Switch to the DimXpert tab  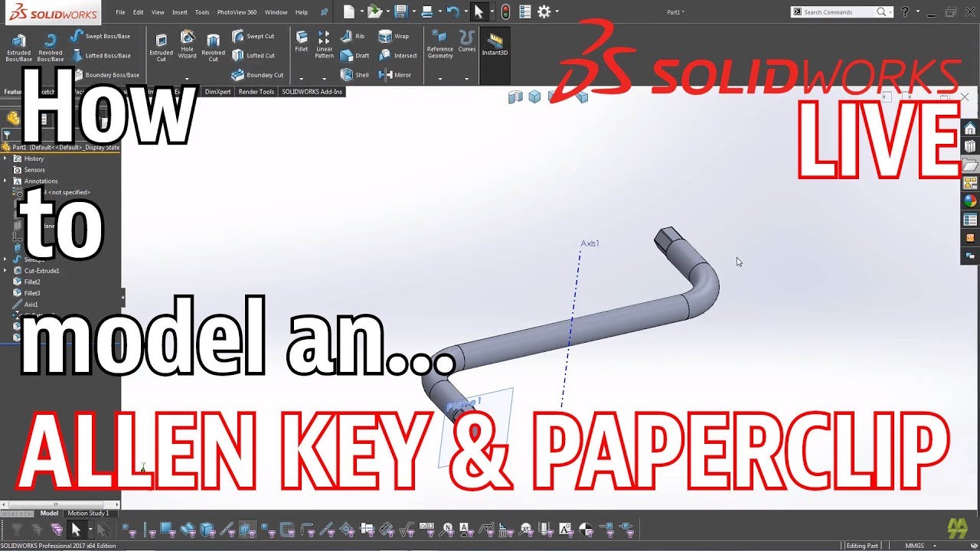(x=217, y=92)
